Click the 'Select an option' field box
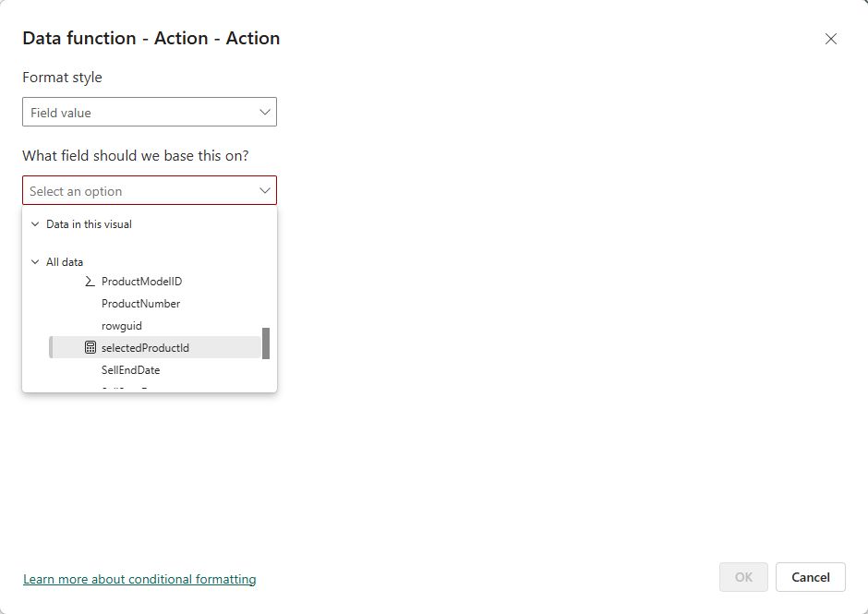Screen dimensions: 868x614 pos(139,191)
